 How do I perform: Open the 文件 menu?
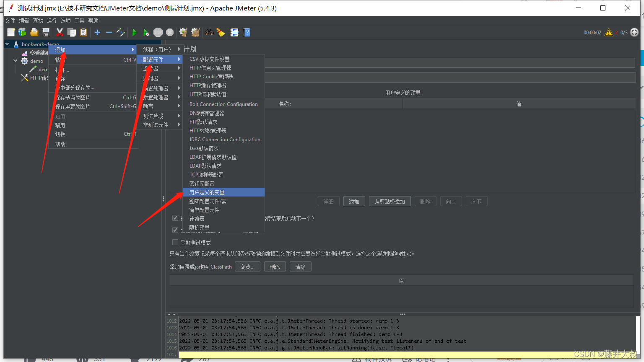pyautogui.click(x=10, y=21)
